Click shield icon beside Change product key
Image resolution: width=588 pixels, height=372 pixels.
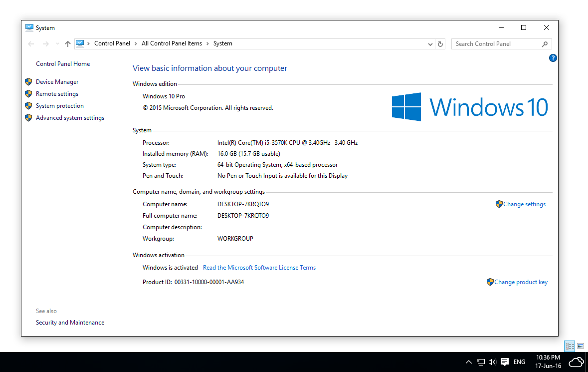click(x=490, y=282)
